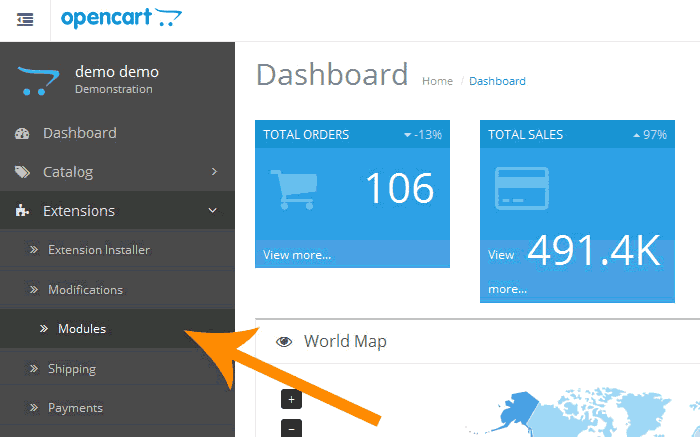Click the eye icon beside World Map
Screen dimensions: 700x437
284,342
